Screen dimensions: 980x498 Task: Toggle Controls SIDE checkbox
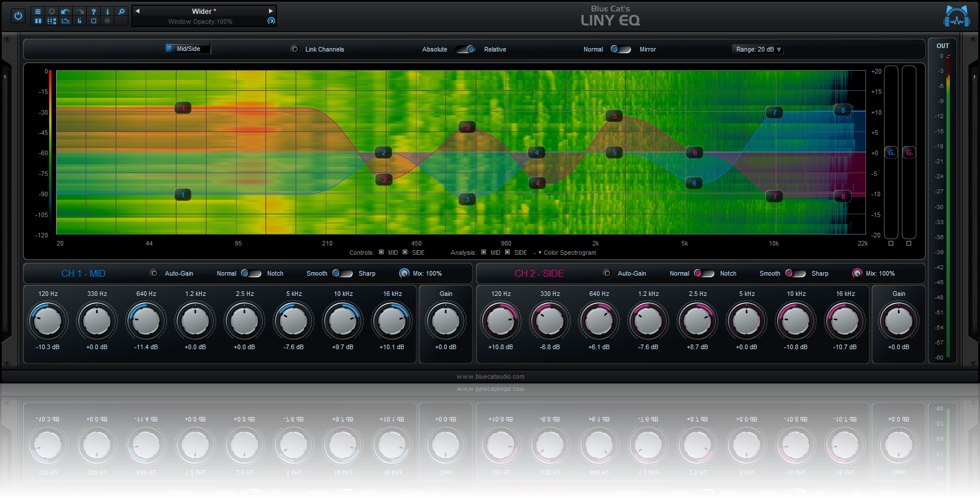click(405, 252)
